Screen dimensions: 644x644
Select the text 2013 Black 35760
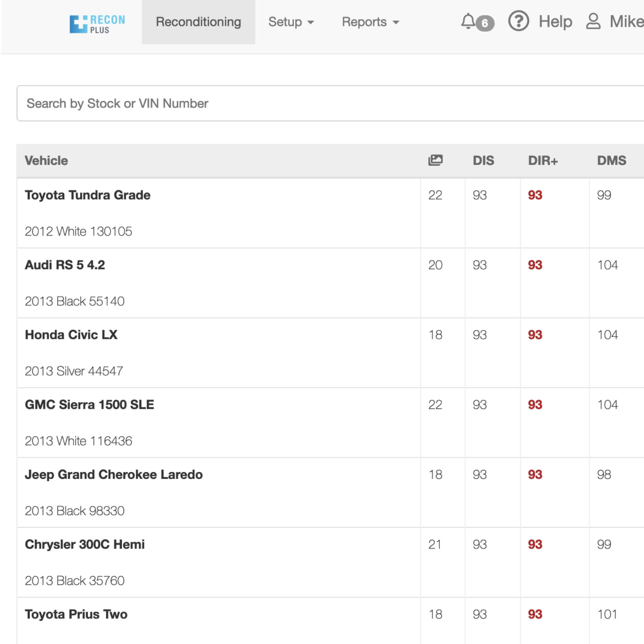[x=75, y=581]
